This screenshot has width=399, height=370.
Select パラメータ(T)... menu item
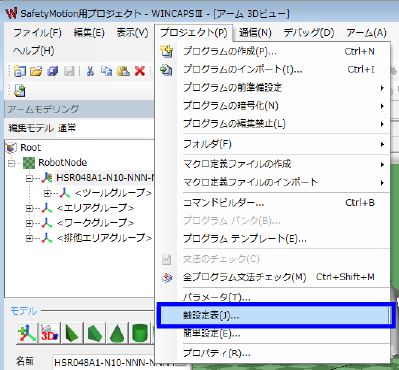[273, 297]
